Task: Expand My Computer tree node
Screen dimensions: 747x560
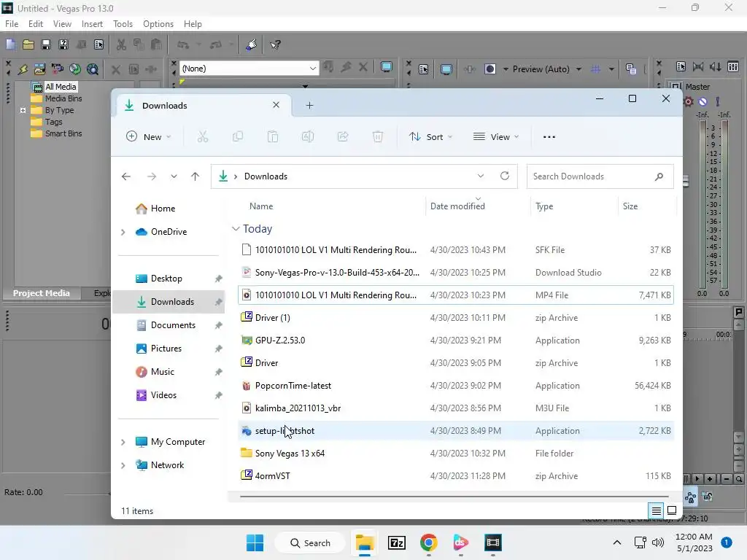Action: coord(123,442)
